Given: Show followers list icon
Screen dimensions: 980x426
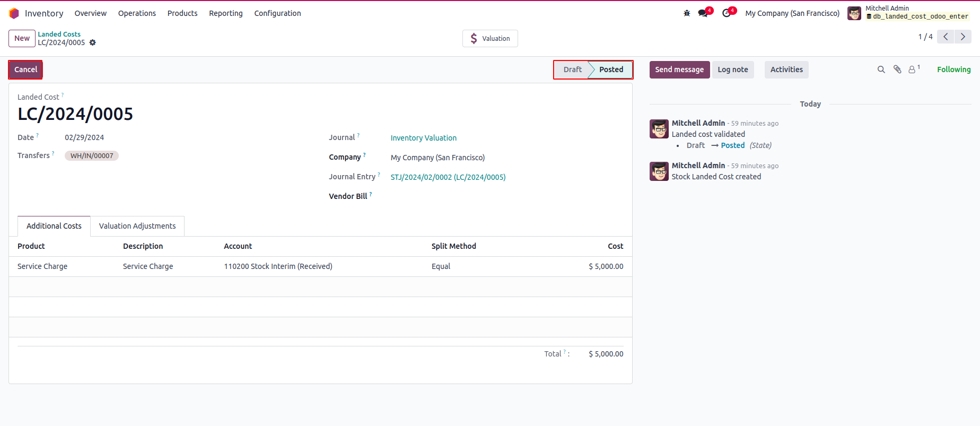Looking at the screenshot, I should (x=913, y=69).
